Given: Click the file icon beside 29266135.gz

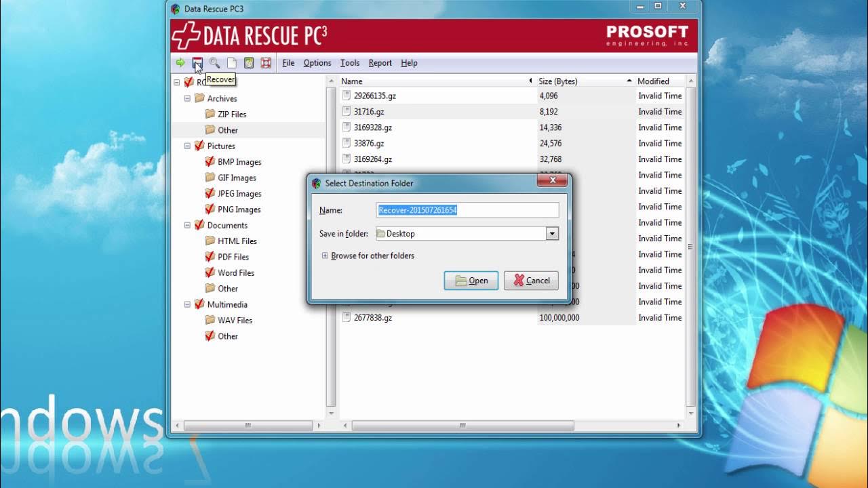Looking at the screenshot, I should point(347,96).
